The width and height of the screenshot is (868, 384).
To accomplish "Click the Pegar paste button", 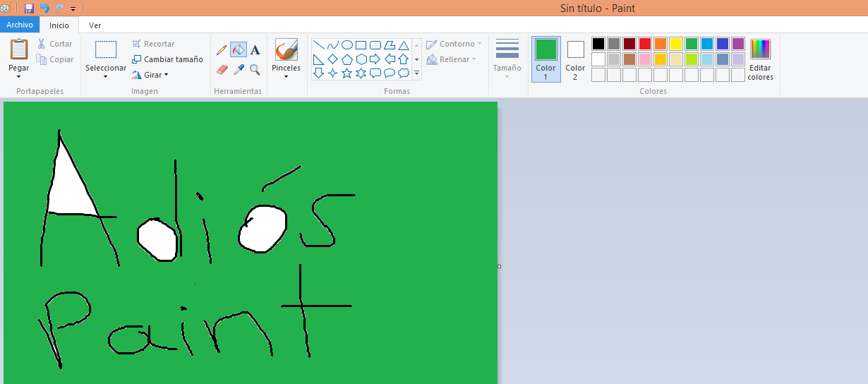I will 19,50.
